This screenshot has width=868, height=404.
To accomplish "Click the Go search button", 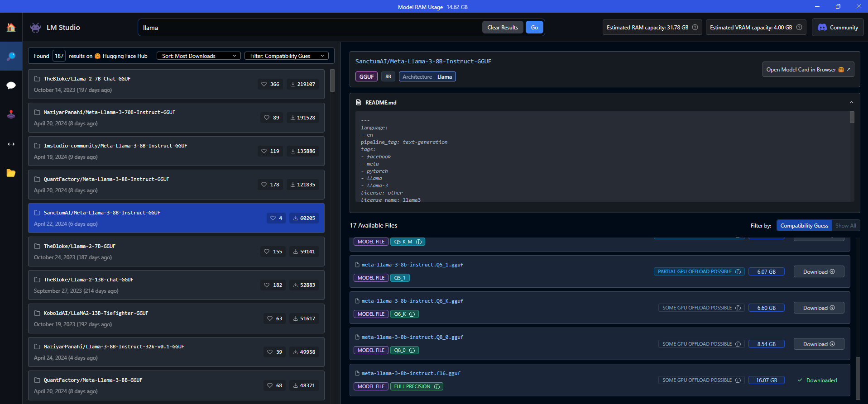I will tap(534, 27).
